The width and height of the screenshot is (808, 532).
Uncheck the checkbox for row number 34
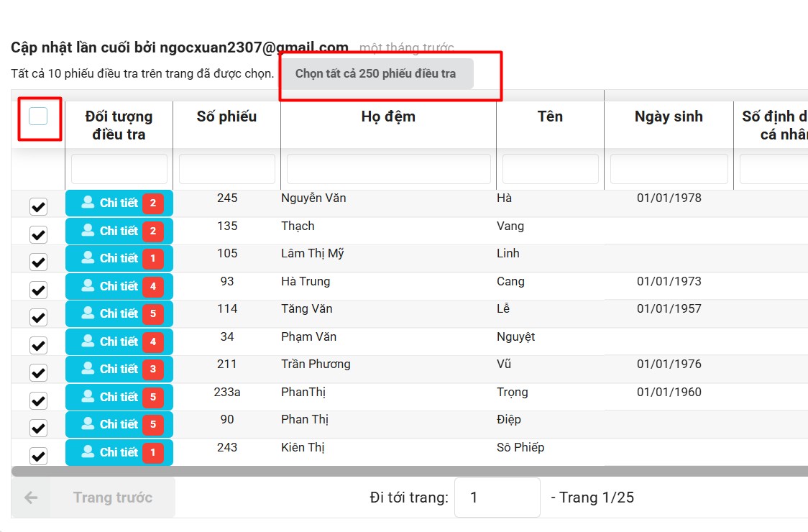(38, 345)
